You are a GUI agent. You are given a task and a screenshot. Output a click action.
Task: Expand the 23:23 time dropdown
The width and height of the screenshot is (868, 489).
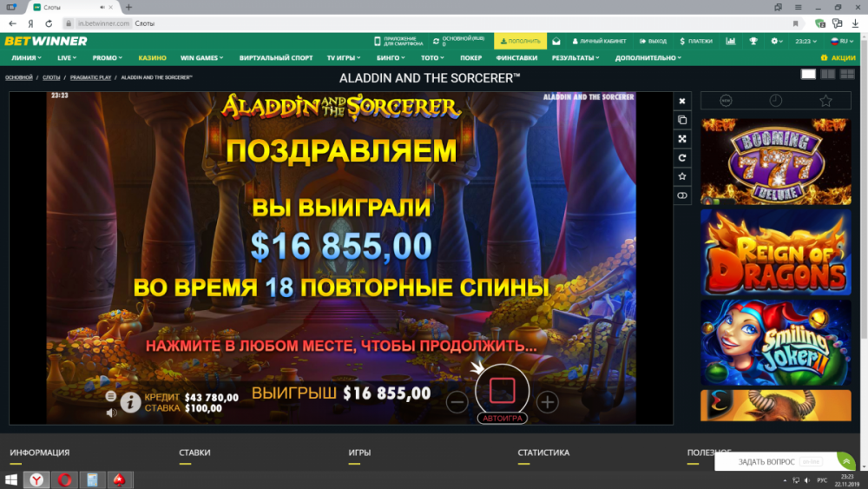click(806, 41)
